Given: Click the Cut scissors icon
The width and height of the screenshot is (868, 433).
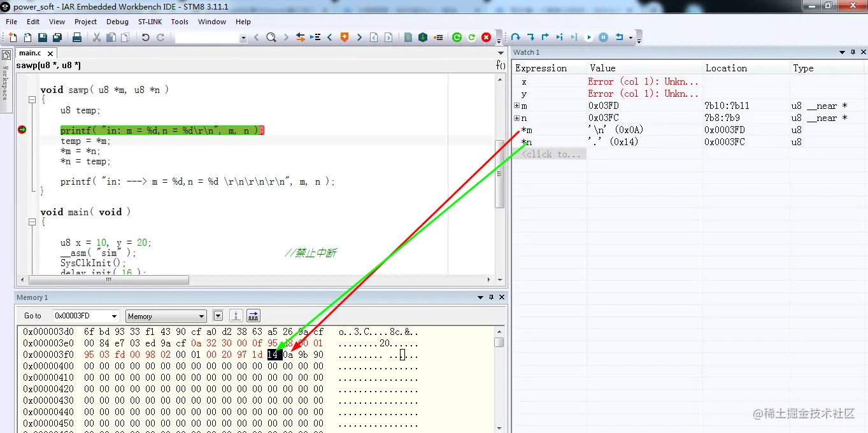Looking at the screenshot, I should [97, 38].
